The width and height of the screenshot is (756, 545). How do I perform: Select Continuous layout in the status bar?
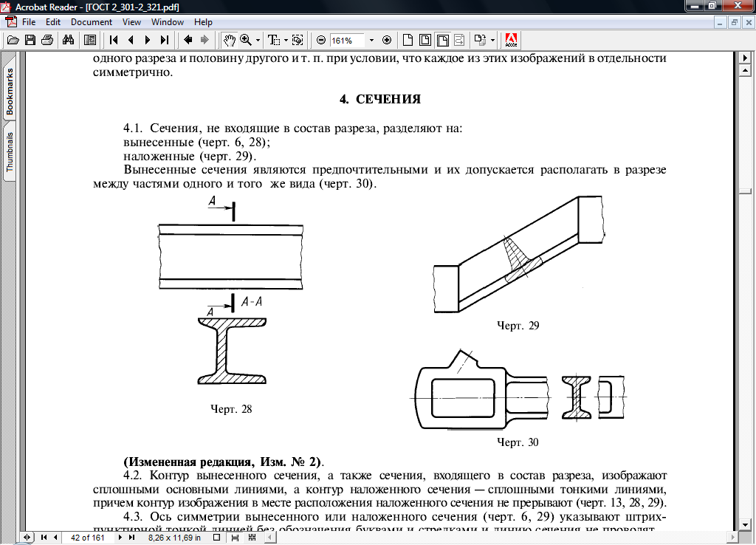[x=235, y=538]
